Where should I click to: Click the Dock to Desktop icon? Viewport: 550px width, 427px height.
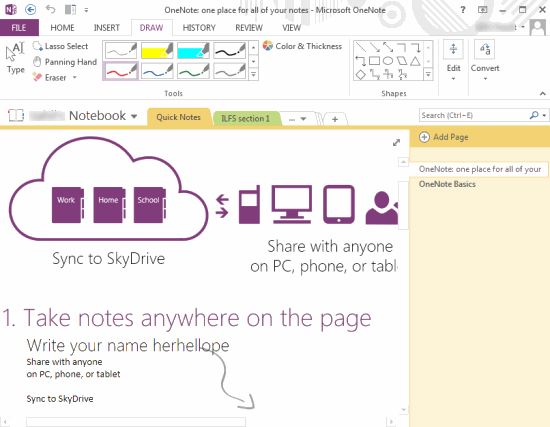(x=70, y=9)
